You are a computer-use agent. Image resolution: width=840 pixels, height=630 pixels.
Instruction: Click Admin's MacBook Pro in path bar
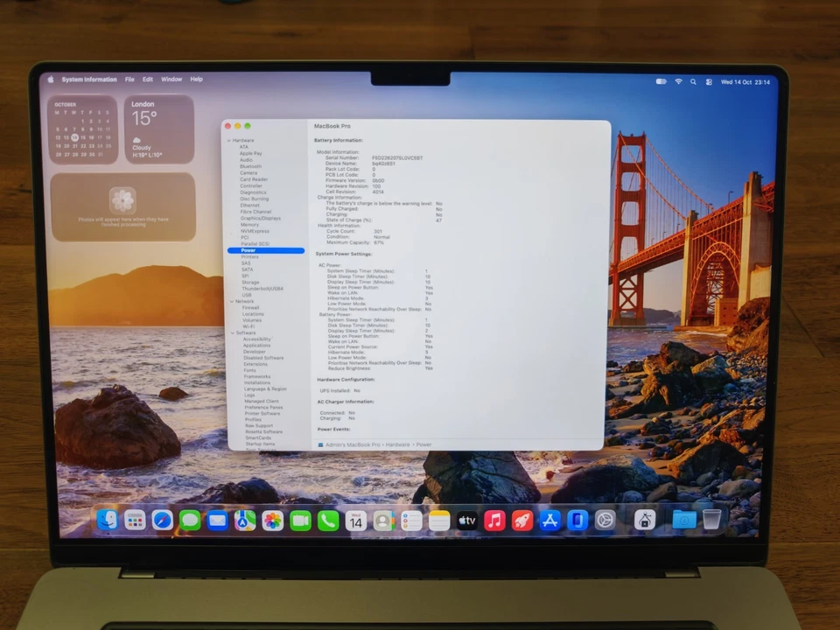click(x=353, y=444)
